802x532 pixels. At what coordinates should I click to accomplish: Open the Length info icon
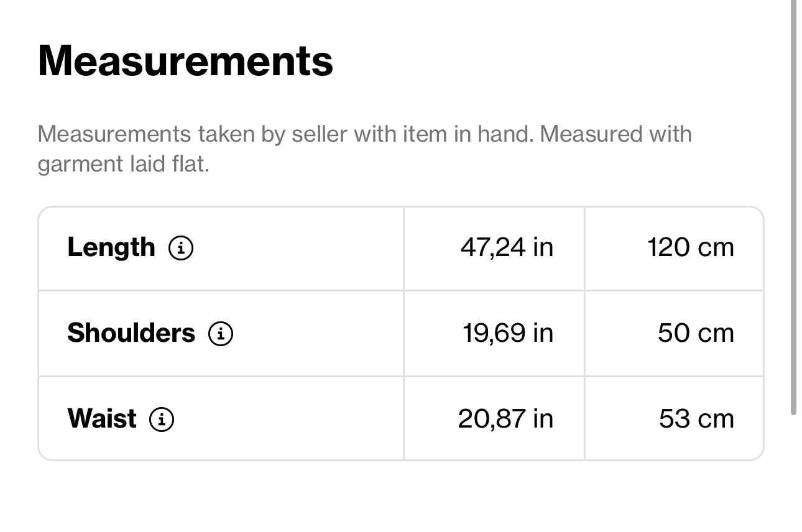click(181, 248)
